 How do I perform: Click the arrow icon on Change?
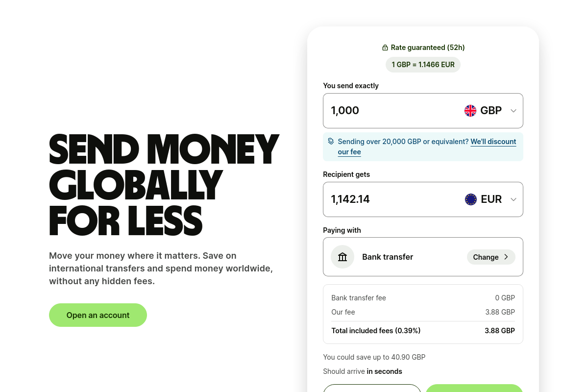(x=506, y=257)
